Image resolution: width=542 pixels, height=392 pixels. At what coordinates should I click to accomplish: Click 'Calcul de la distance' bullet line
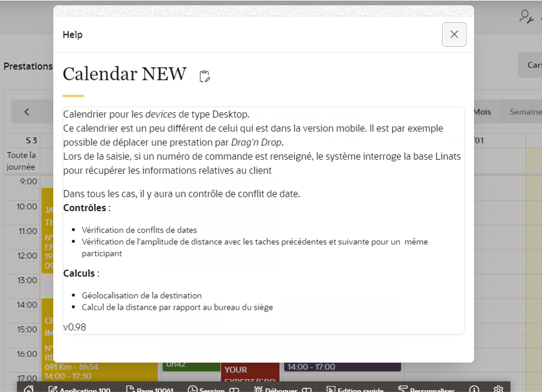178,307
